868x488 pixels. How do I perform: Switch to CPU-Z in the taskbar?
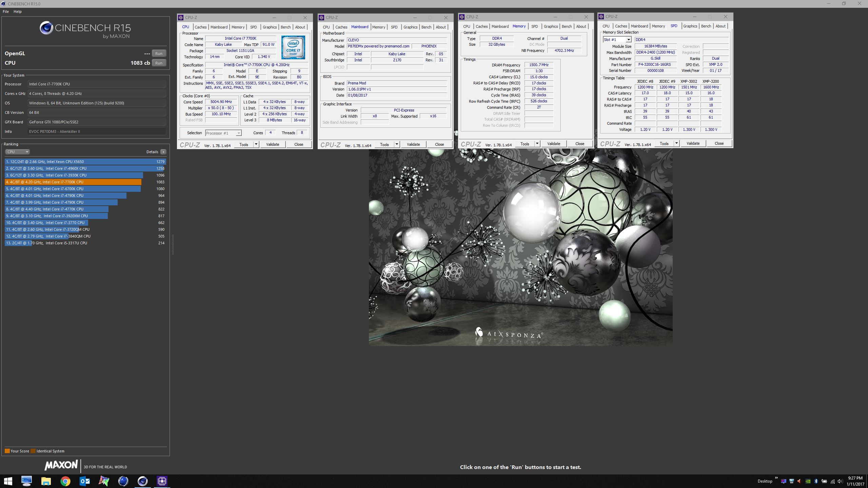162,481
